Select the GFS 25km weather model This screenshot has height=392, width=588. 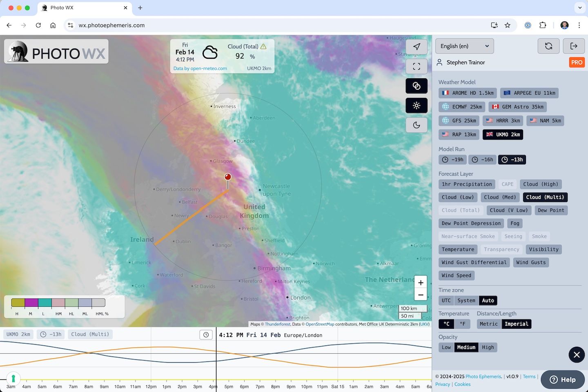click(x=459, y=120)
